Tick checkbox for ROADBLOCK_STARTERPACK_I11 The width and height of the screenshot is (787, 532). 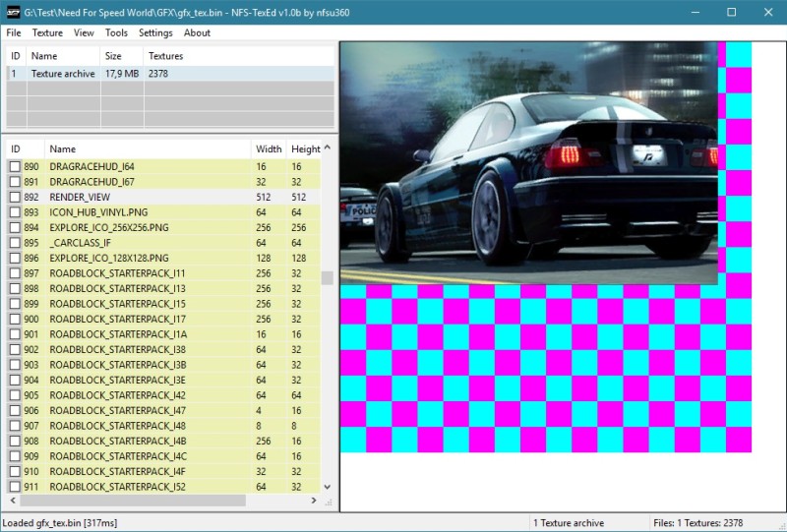tap(15, 273)
